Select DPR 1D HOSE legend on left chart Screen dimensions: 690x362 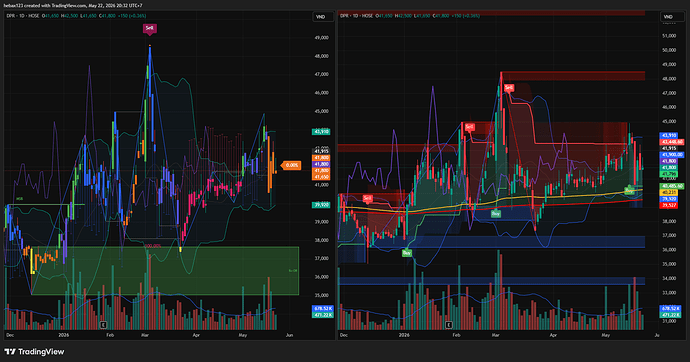[23, 16]
